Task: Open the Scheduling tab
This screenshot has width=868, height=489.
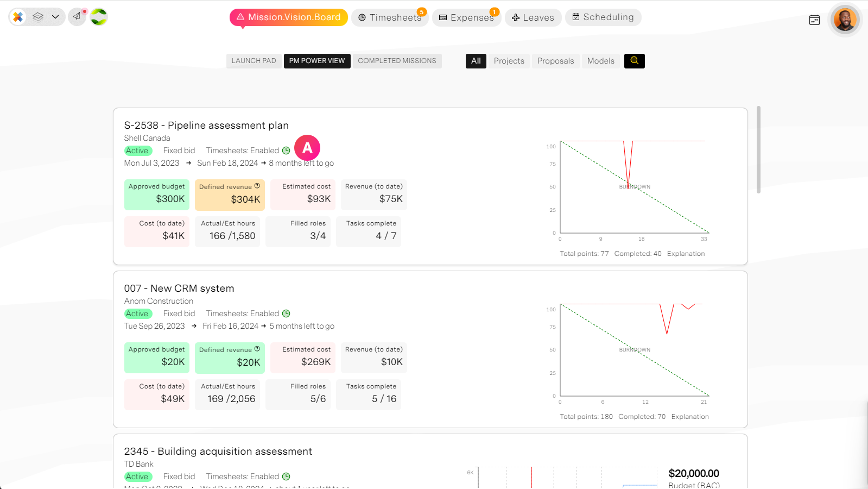Action: (603, 17)
